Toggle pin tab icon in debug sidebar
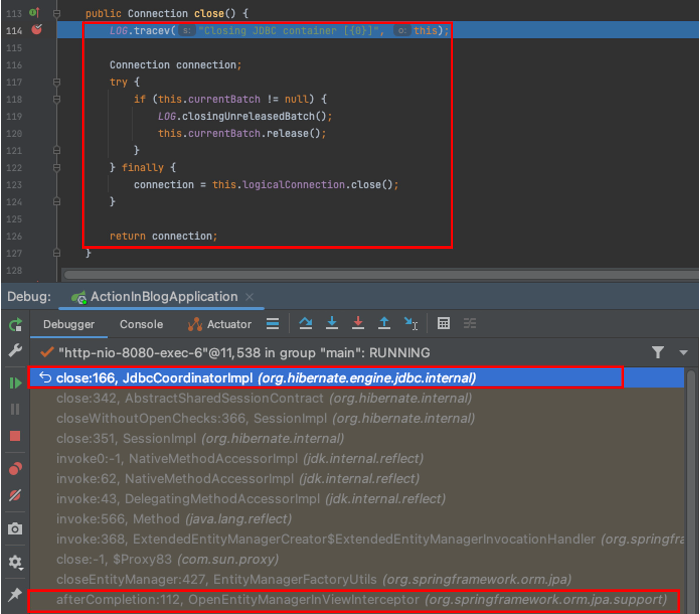Viewport: 700px width, 614px height. [x=15, y=594]
